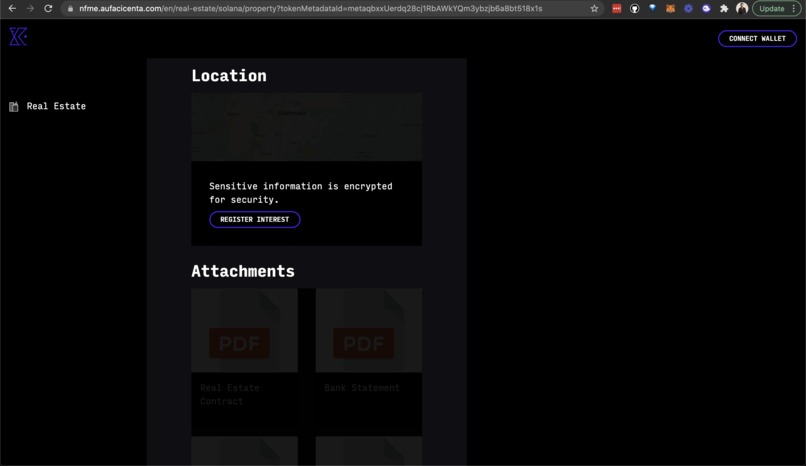Open Real Estate in sidebar
The width and height of the screenshot is (806, 466).
(x=56, y=106)
